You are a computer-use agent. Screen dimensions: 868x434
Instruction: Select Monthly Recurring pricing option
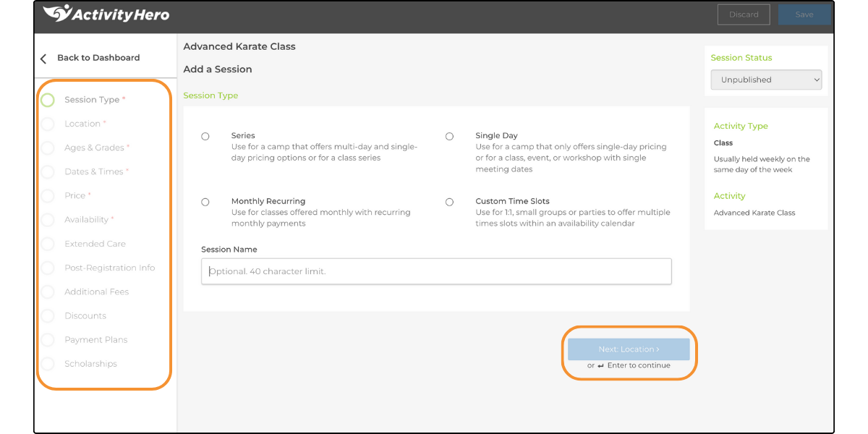pos(205,201)
